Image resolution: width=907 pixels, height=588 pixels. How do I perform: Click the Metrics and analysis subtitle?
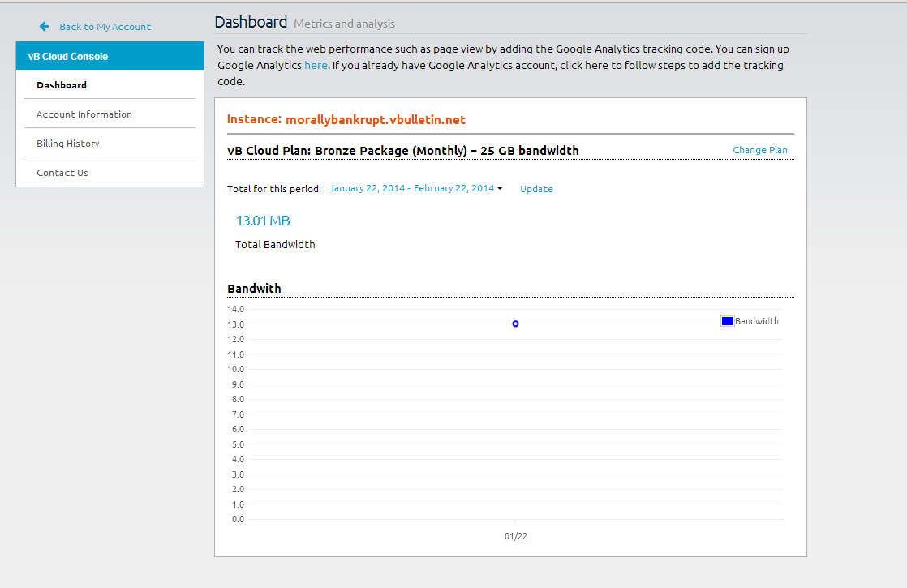pyautogui.click(x=344, y=24)
